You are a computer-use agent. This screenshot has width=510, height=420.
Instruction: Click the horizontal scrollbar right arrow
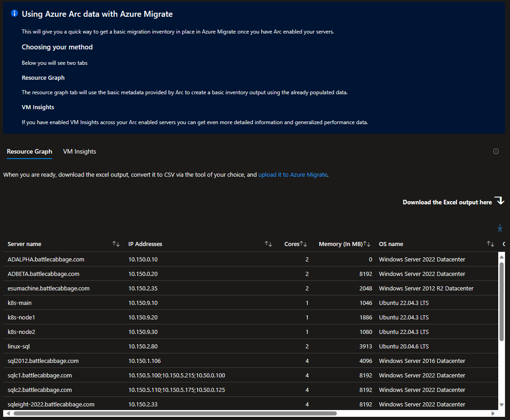(x=493, y=414)
